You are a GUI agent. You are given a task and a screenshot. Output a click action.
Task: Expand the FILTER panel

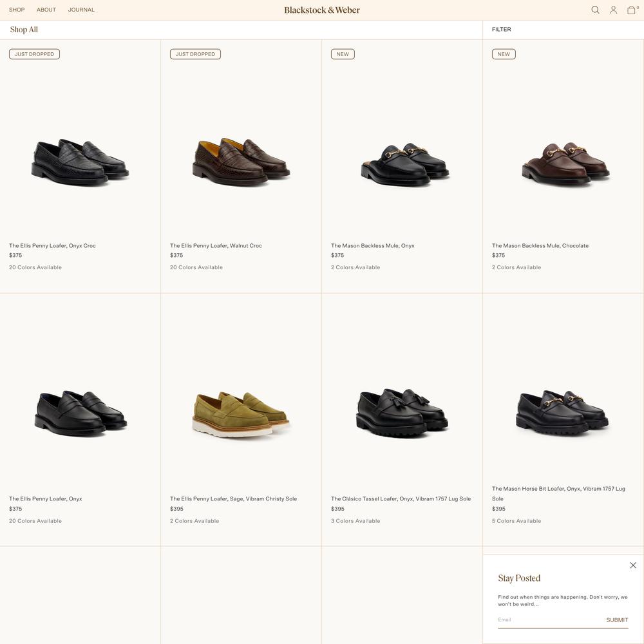502,30
